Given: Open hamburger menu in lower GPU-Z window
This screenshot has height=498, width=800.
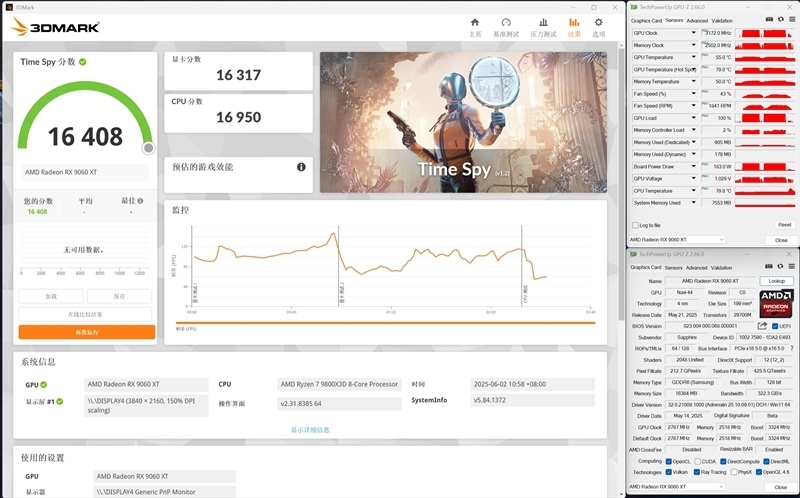Looking at the screenshot, I should tap(792, 266).
